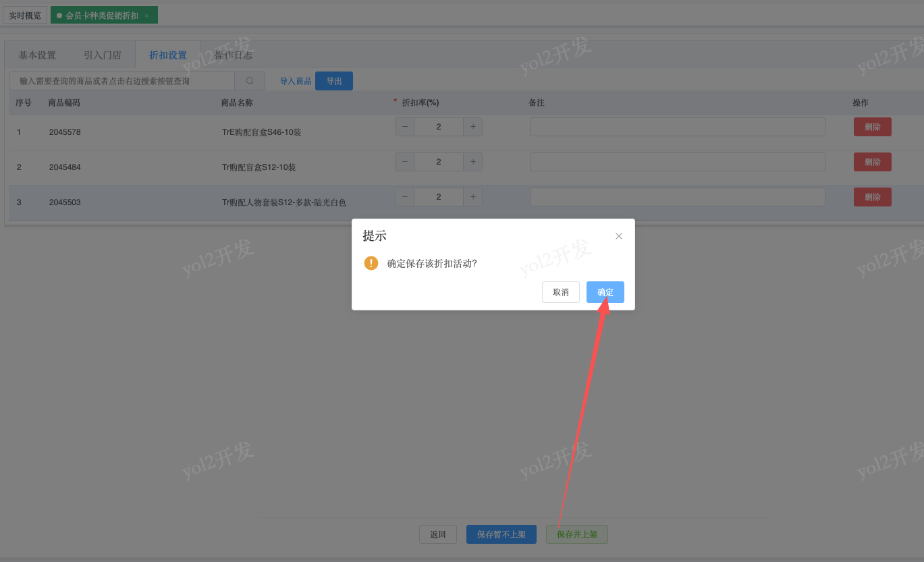Increase discount rate for product 2045503

[x=472, y=196]
